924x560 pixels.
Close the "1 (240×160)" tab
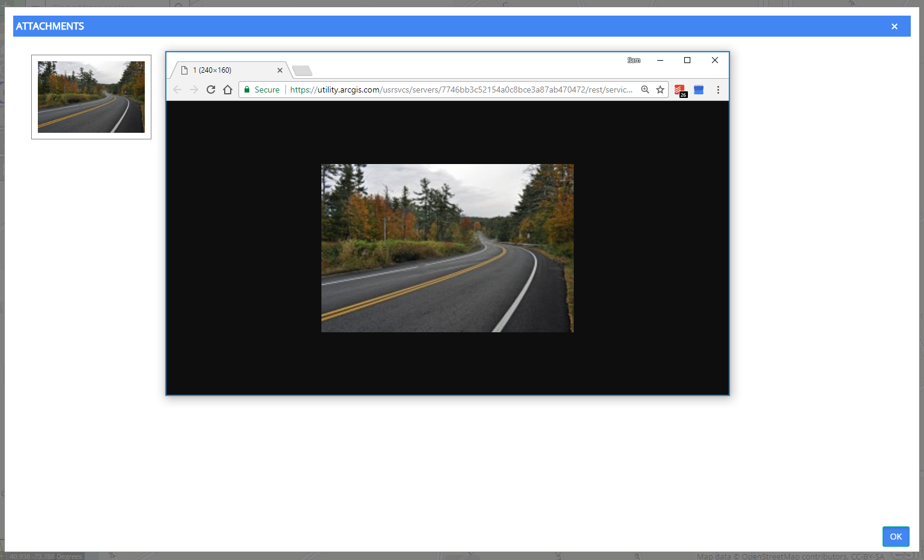pos(280,70)
